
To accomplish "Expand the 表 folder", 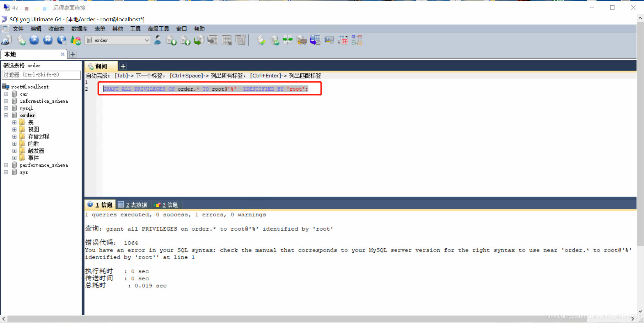I will (15, 123).
